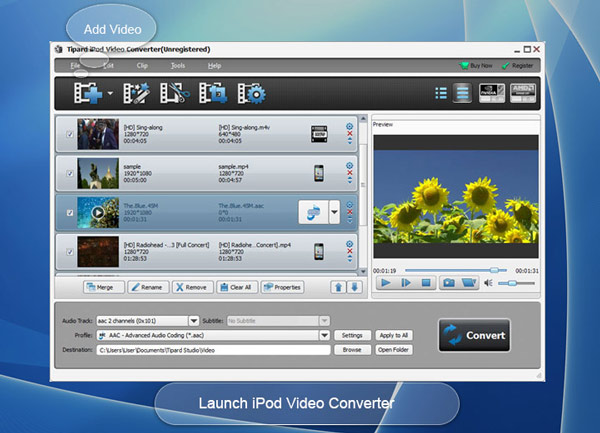
Task: Click the Destination path field
Action: pyautogui.click(x=214, y=350)
